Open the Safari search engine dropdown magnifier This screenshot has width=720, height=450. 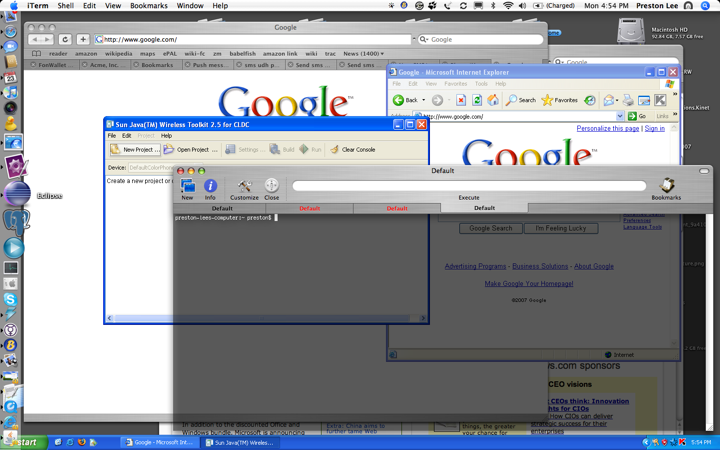pos(424,39)
